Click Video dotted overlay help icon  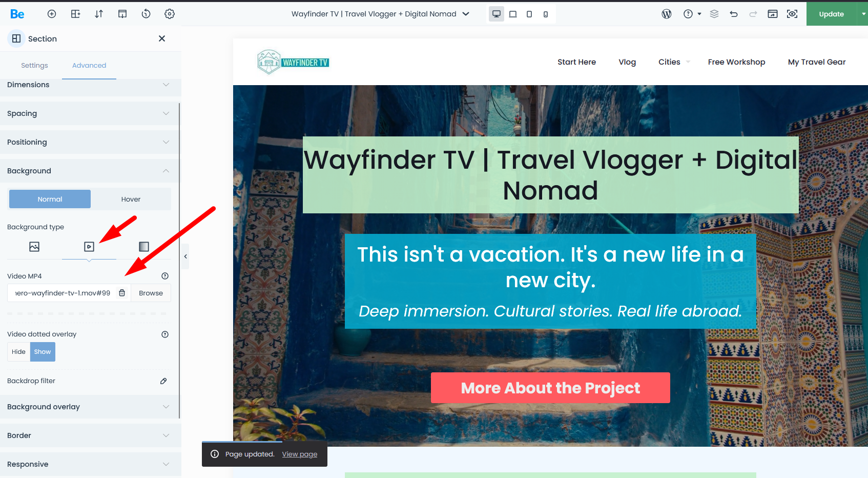pos(165,334)
